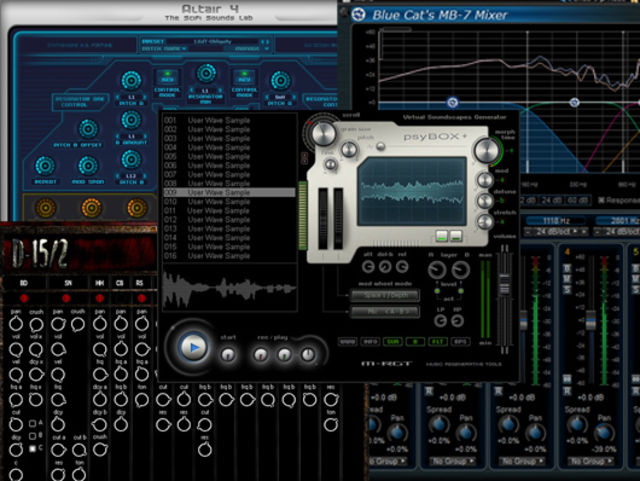This screenshot has height=481, width=640.
Task: Click the BD pan knob in D-15/2
Action: (16, 324)
